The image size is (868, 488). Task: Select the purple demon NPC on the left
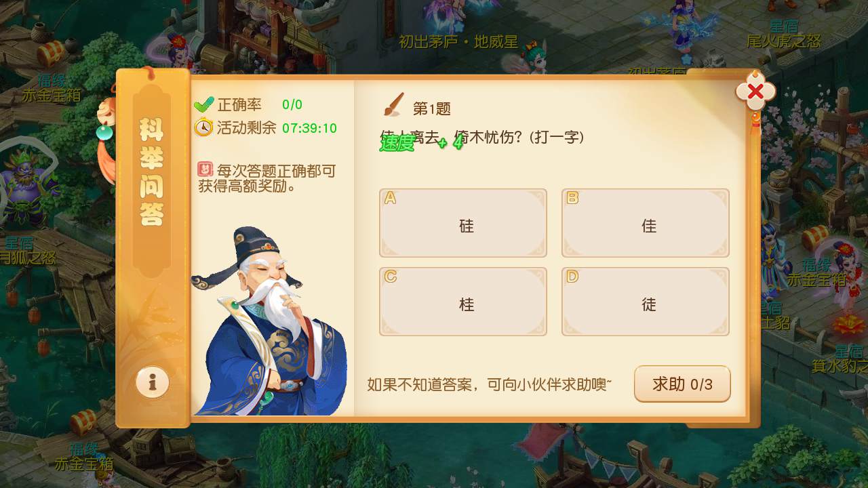click(x=28, y=188)
